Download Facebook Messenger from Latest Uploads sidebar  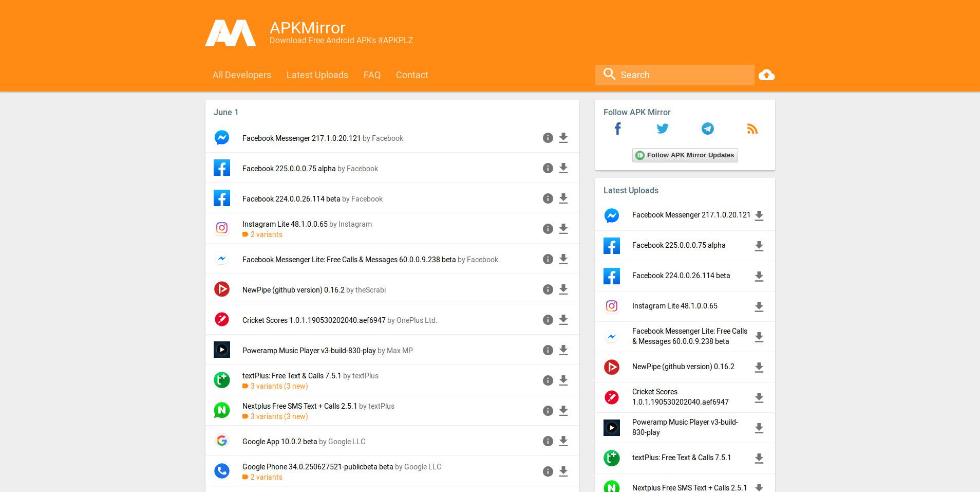(x=759, y=216)
